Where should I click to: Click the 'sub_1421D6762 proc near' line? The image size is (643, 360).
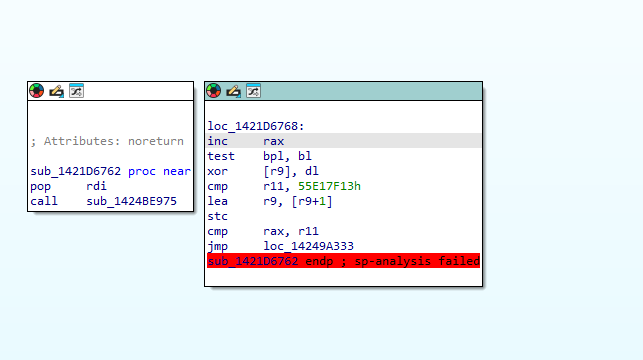coord(110,171)
